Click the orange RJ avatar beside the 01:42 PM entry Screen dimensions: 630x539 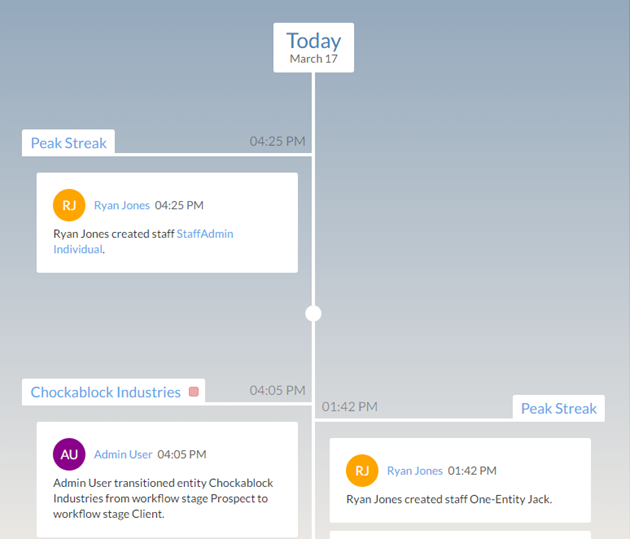[x=362, y=471]
